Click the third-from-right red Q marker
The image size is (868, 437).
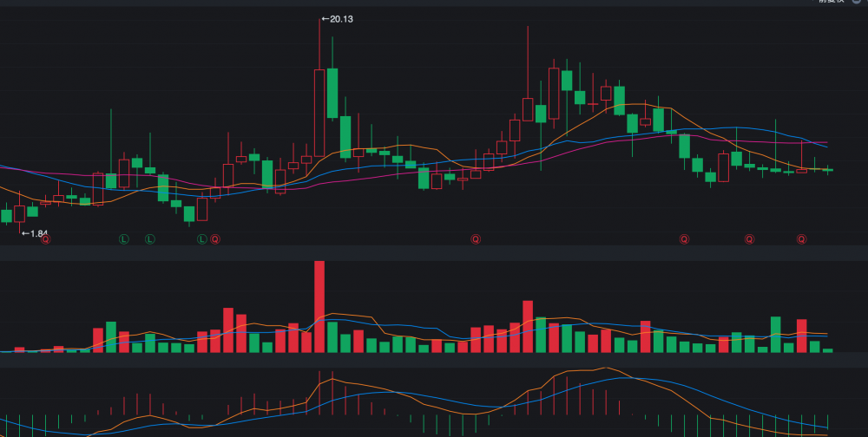click(x=684, y=238)
